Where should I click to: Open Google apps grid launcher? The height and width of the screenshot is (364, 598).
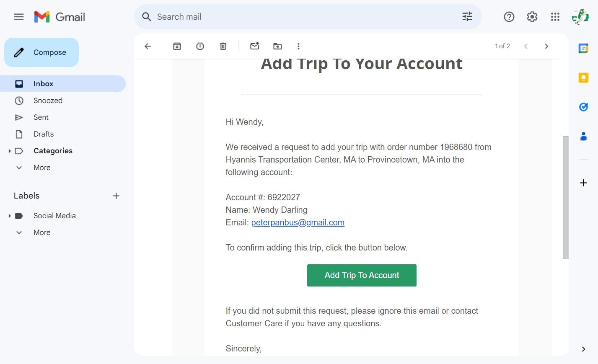tap(555, 17)
